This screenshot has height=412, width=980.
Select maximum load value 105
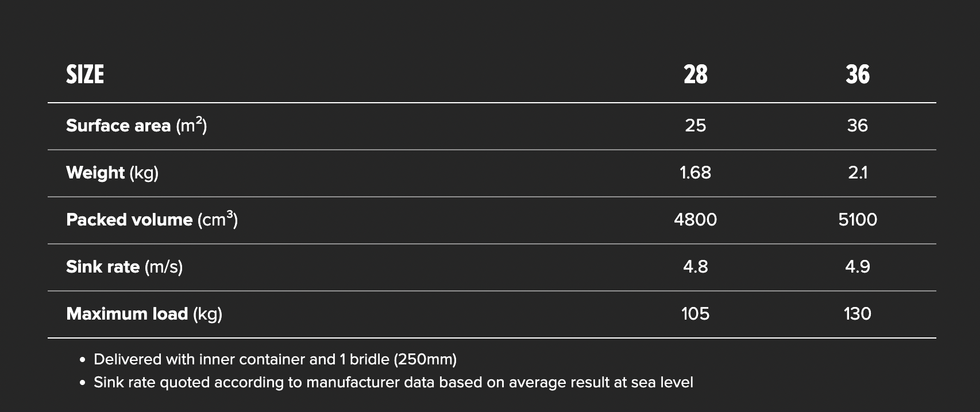[x=695, y=314]
